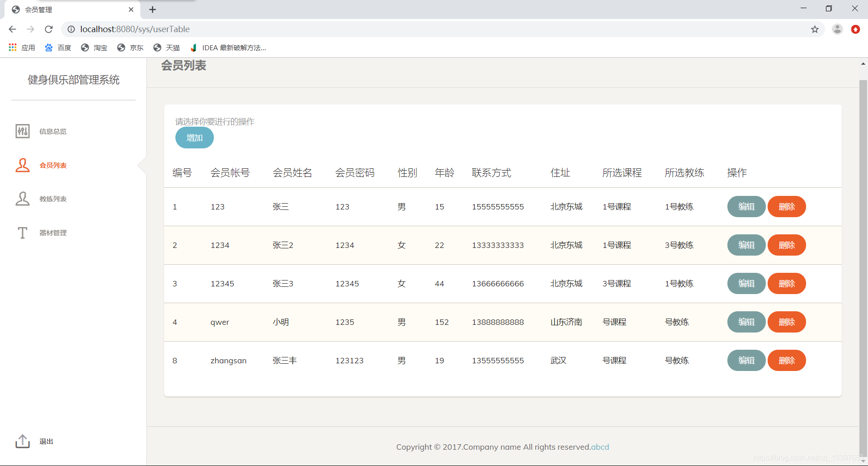Click the 信息总览 sliders icon in sidebar

[x=23, y=131]
